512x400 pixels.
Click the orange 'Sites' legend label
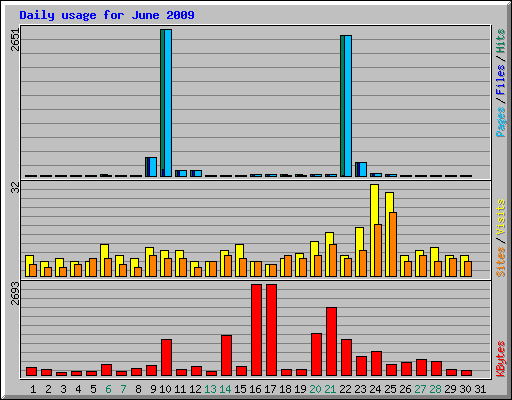[x=501, y=262]
